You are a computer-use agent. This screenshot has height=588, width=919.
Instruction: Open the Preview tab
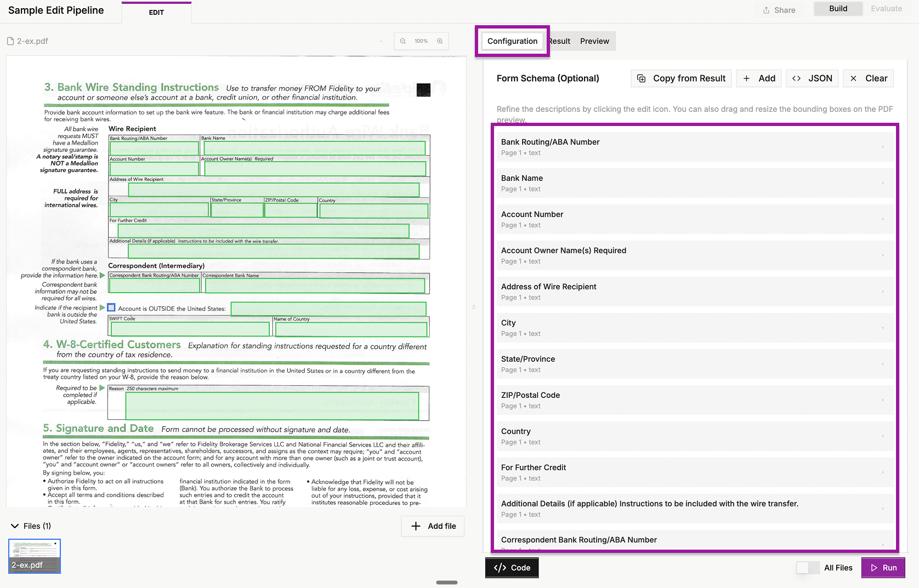594,41
